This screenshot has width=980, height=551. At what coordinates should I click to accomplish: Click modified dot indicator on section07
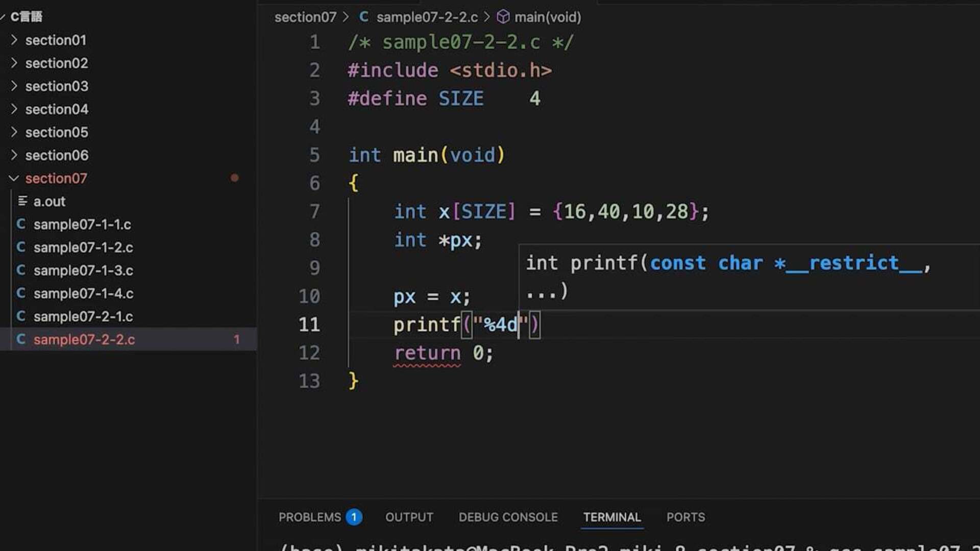[x=235, y=178]
